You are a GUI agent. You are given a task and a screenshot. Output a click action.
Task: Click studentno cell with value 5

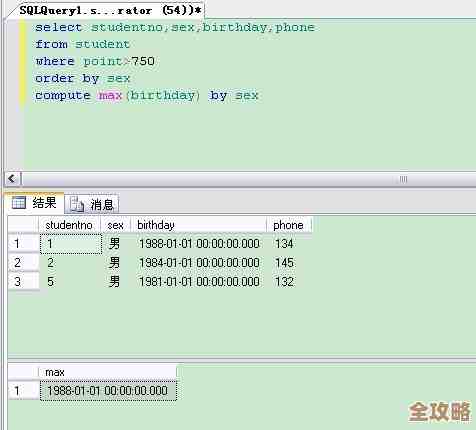click(x=71, y=282)
